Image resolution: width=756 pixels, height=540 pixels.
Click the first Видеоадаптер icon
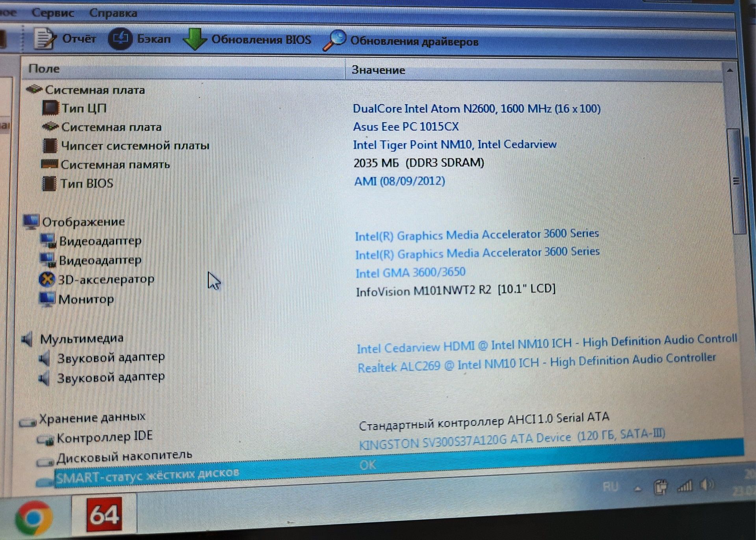[48, 241]
